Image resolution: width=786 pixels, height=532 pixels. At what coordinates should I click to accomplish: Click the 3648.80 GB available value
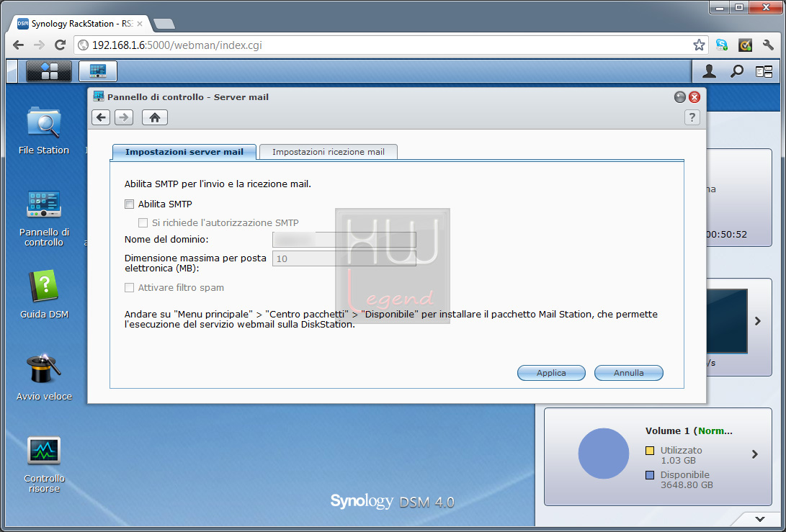[x=687, y=485]
